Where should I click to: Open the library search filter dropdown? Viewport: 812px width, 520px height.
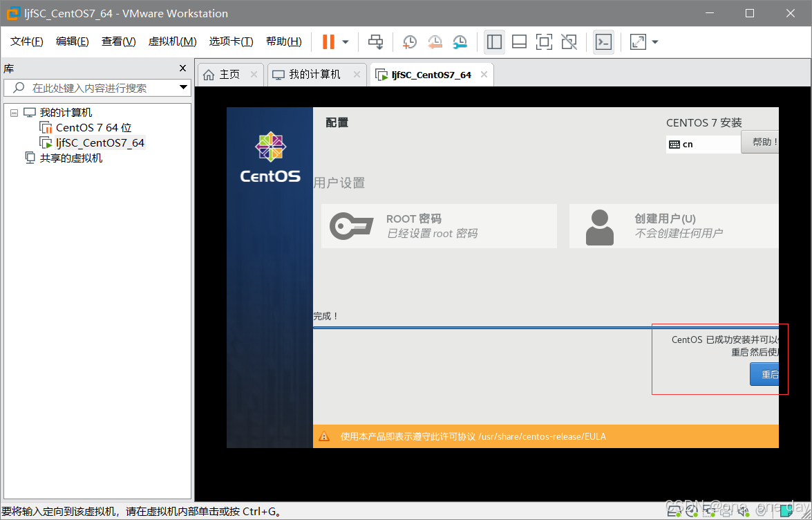183,88
